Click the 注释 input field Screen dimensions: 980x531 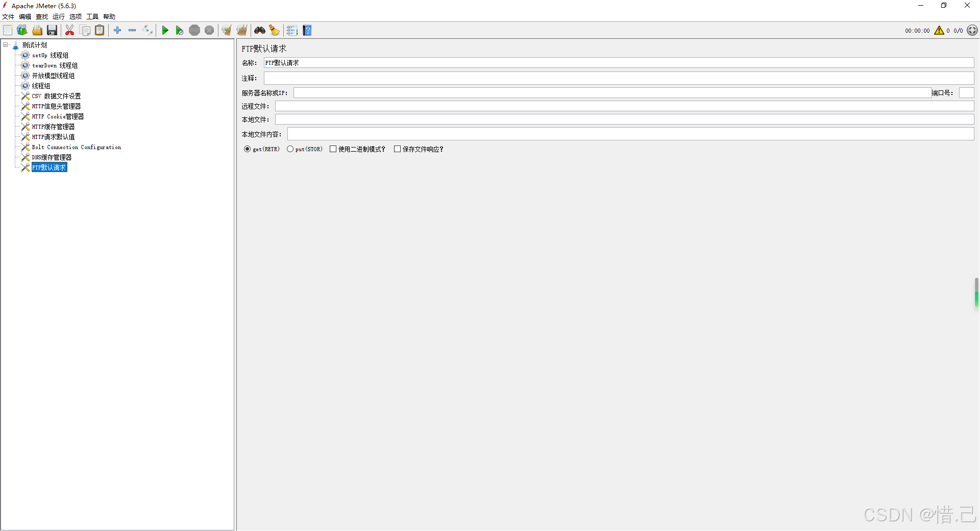coord(619,78)
